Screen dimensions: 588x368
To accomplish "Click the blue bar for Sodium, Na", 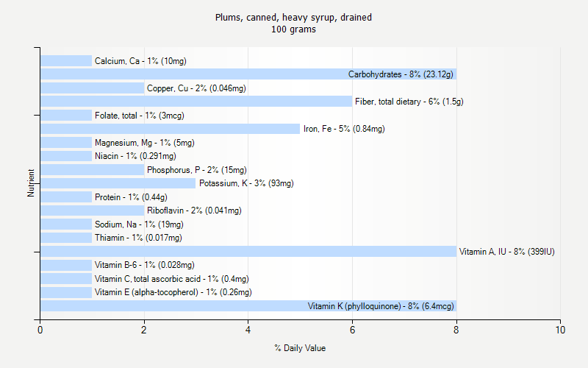I will tap(66, 224).
